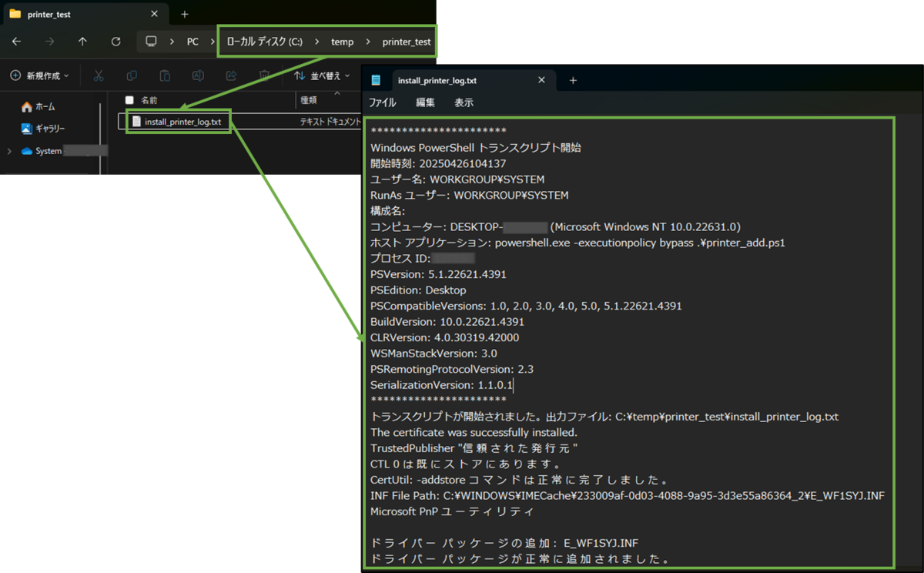Click the line Windows PowerShell トランスクリプト開始
924x573 pixels.
[475, 148]
